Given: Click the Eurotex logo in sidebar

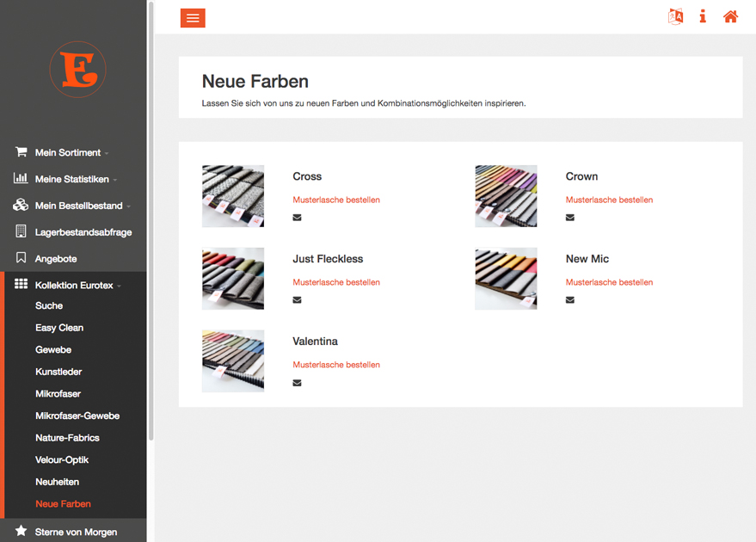Looking at the screenshot, I should [77, 70].
